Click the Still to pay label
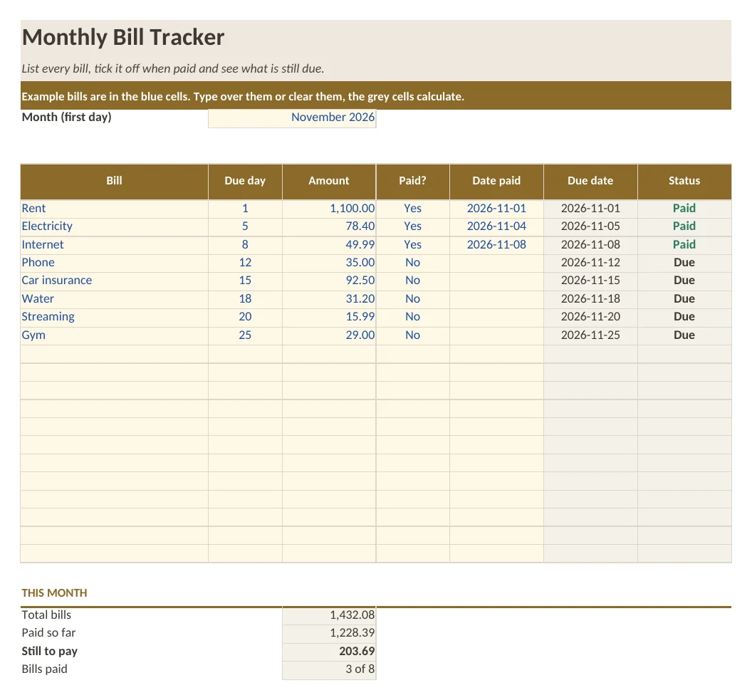This screenshot has height=700, width=752. click(49, 652)
